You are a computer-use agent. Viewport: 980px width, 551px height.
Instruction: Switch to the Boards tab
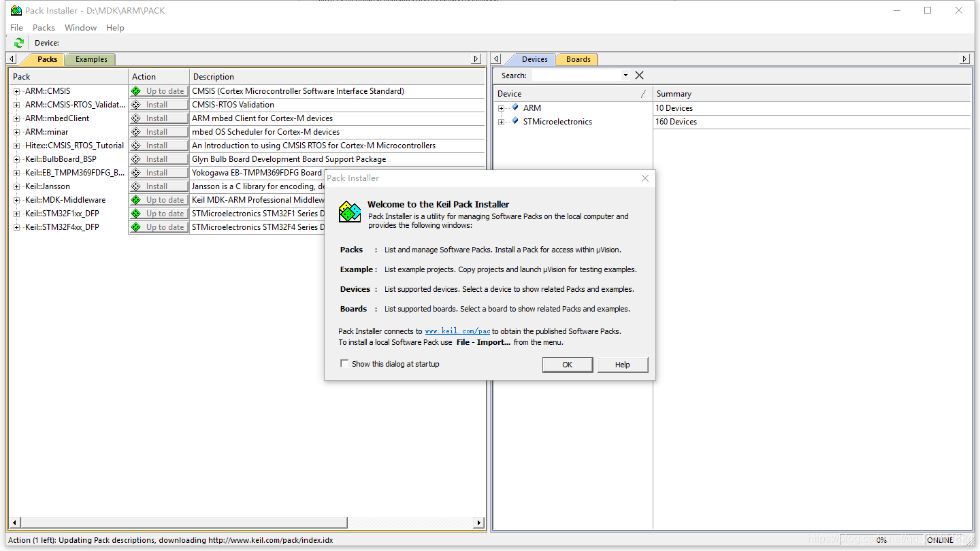coord(578,59)
